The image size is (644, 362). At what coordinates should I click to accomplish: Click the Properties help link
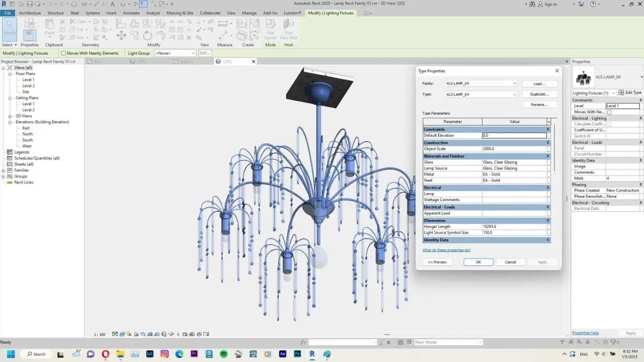click(585, 333)
